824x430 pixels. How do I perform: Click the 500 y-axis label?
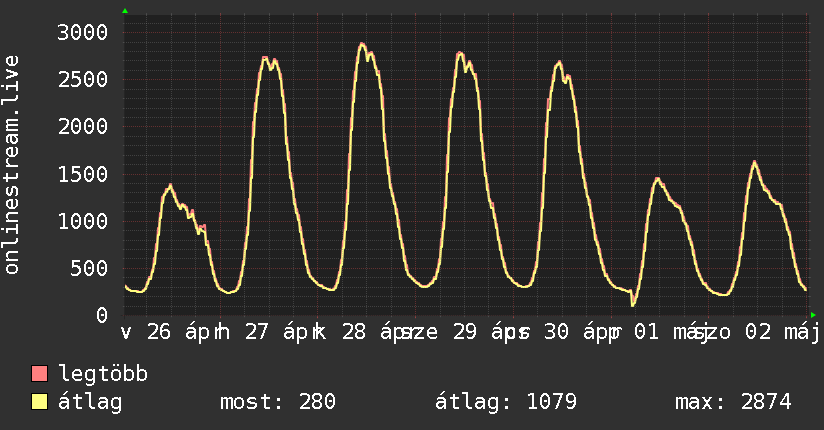click(x=89, y=269)
